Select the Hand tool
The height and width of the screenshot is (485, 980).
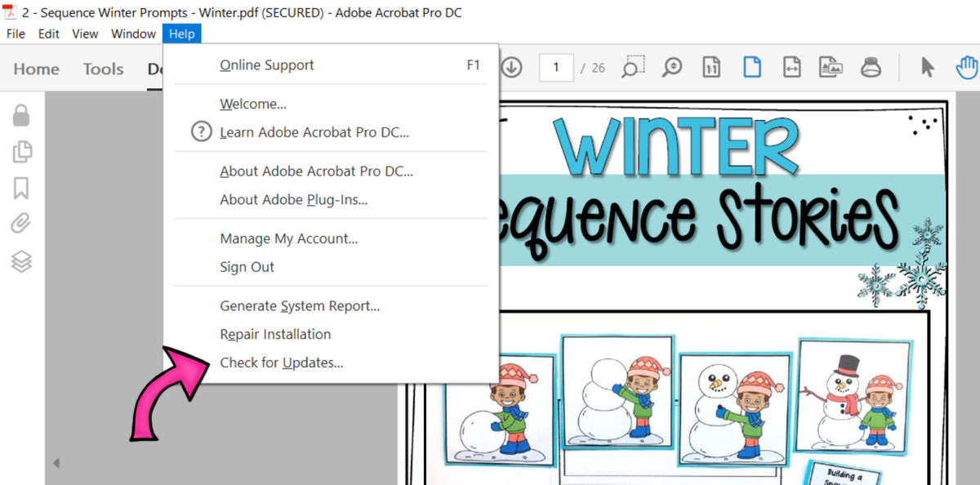(966, 68)
